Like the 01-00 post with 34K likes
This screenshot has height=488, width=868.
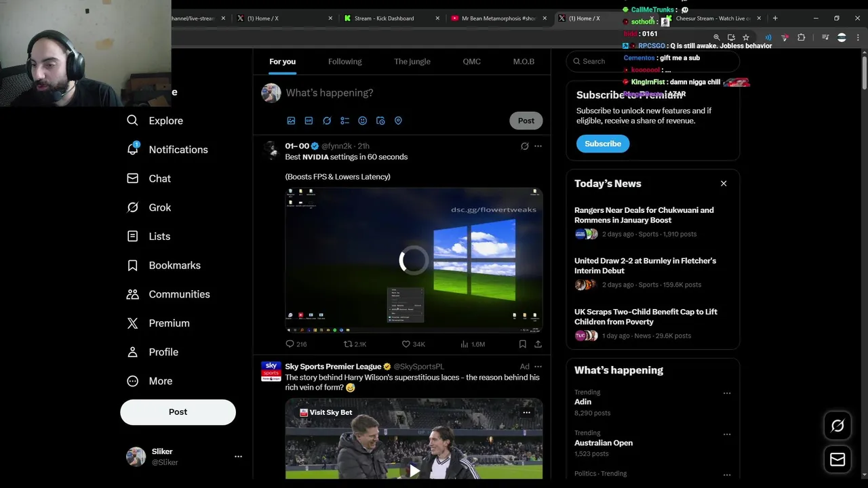(x=414, y=344)
